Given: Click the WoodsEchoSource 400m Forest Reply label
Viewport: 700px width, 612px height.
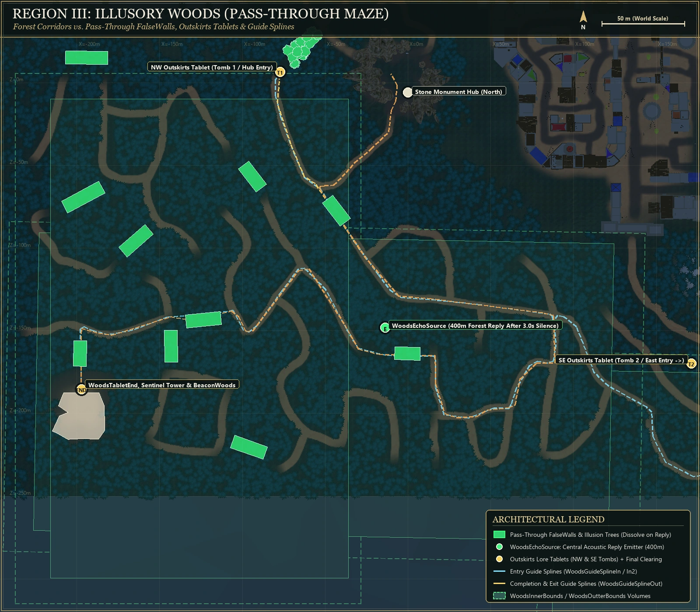Looking at the screenshot, I should coord(475,326).
